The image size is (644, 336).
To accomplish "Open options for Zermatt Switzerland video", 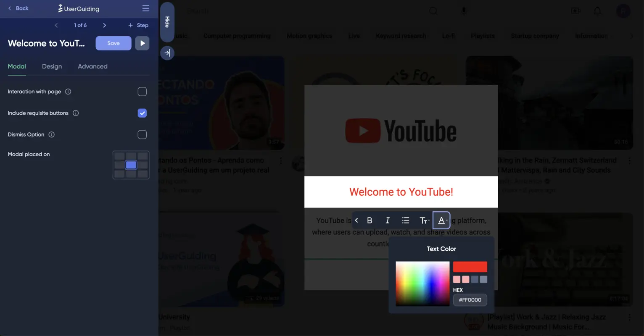I will [x=629, y=161].
